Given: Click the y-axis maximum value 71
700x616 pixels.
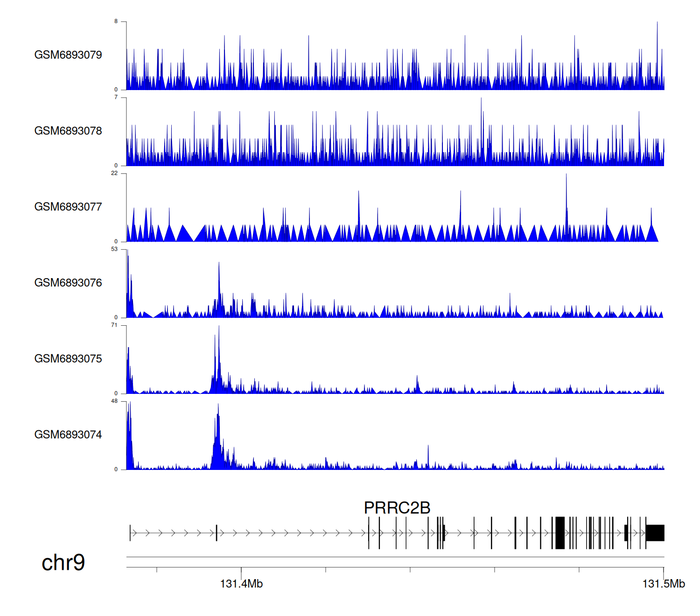Looking at the screenshot, I should click(114, 325).
